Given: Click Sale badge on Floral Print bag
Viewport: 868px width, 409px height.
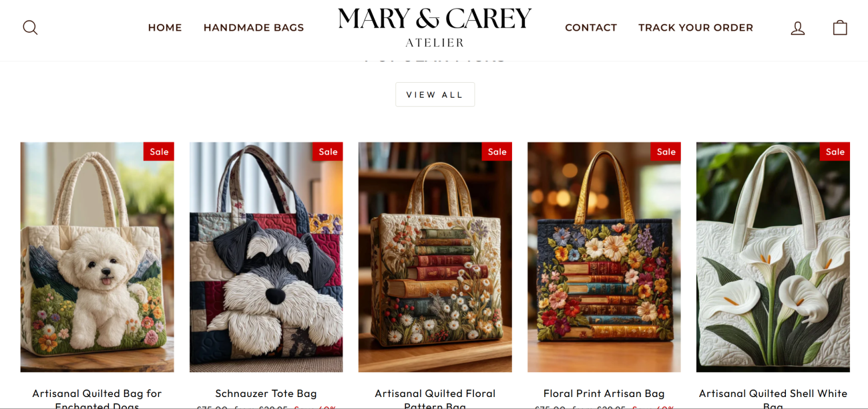Looking at the screenshot, I should point(666,152).
